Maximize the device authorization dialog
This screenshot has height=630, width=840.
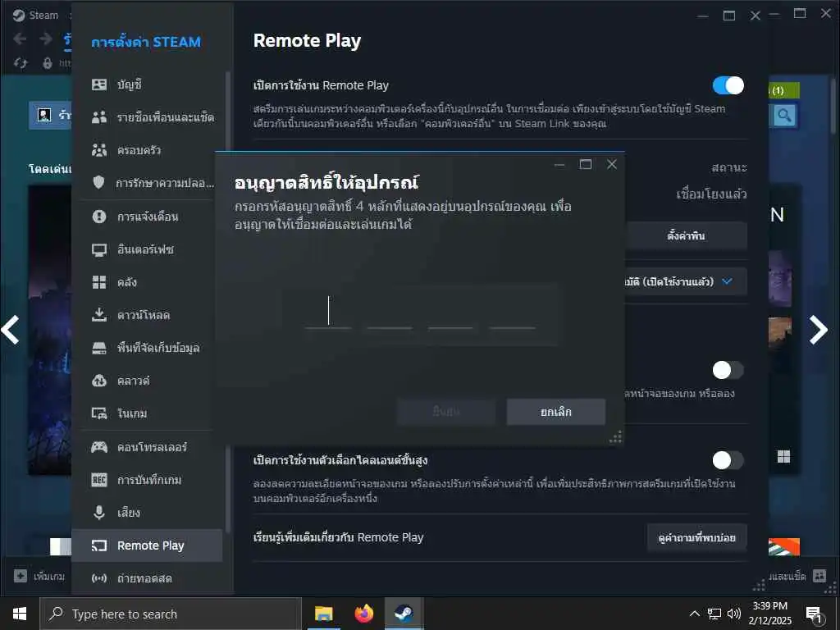click(x=586, y=164)
